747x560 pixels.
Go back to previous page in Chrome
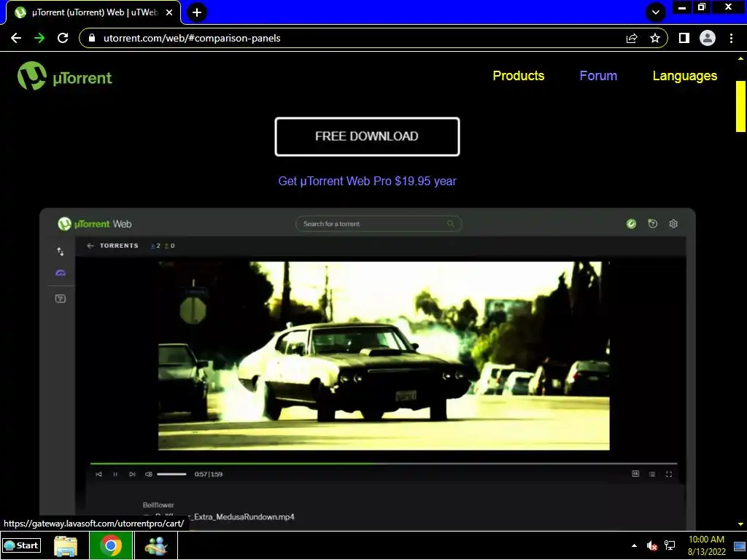[x=16, y=38]
